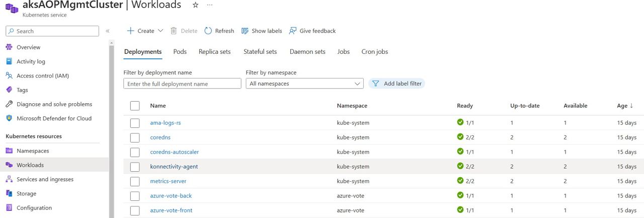
Task: Click the sidebar Search field
Action: tap(52, 31)
